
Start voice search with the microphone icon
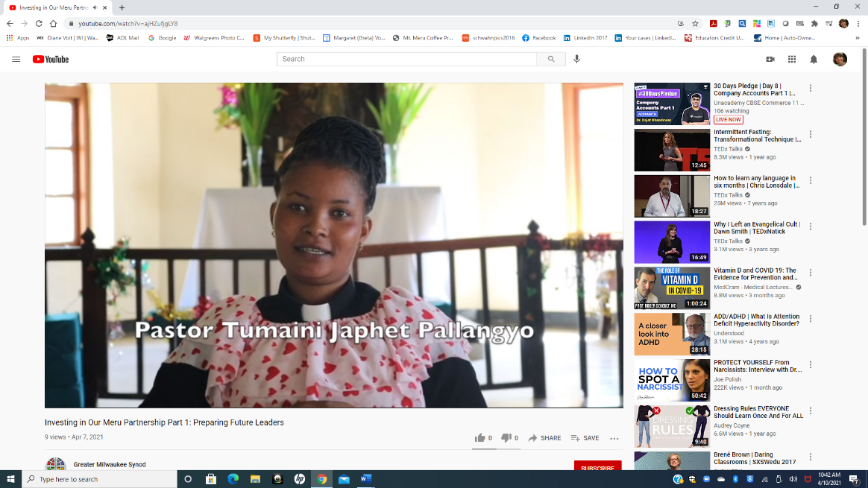(x=577, y=59)
